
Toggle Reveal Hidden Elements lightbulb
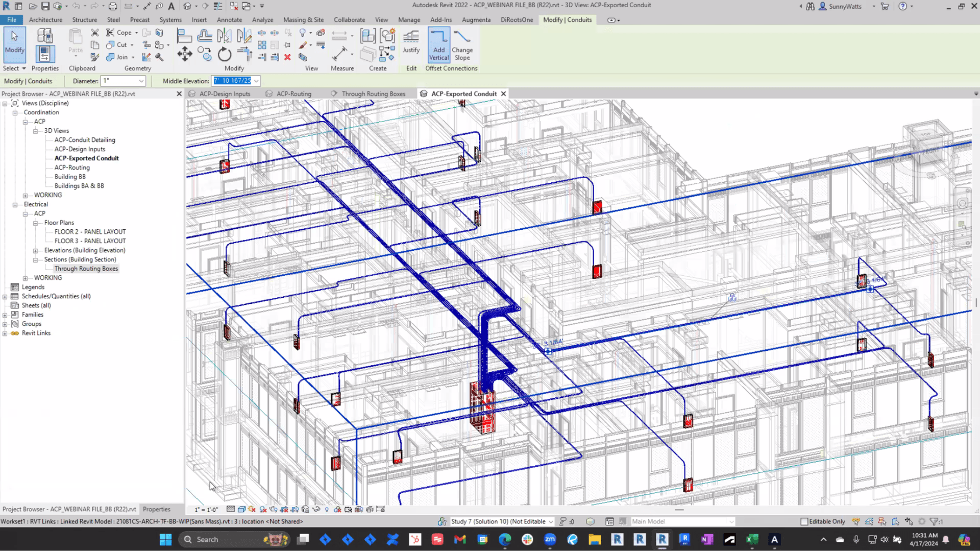[327, 509]
